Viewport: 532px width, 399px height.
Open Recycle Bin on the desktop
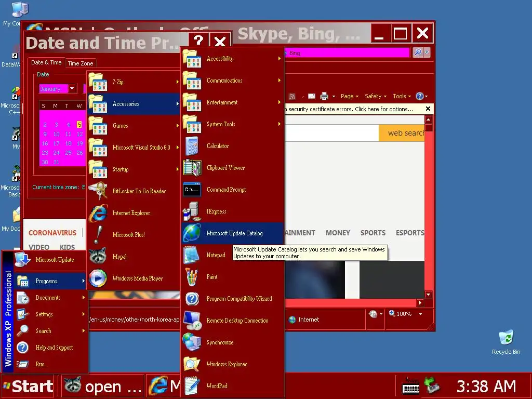(x=506, y=338)
